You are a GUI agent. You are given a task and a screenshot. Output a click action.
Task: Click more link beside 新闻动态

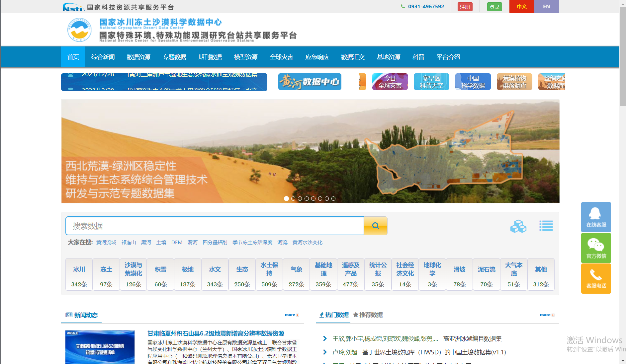tap(292, 315)
